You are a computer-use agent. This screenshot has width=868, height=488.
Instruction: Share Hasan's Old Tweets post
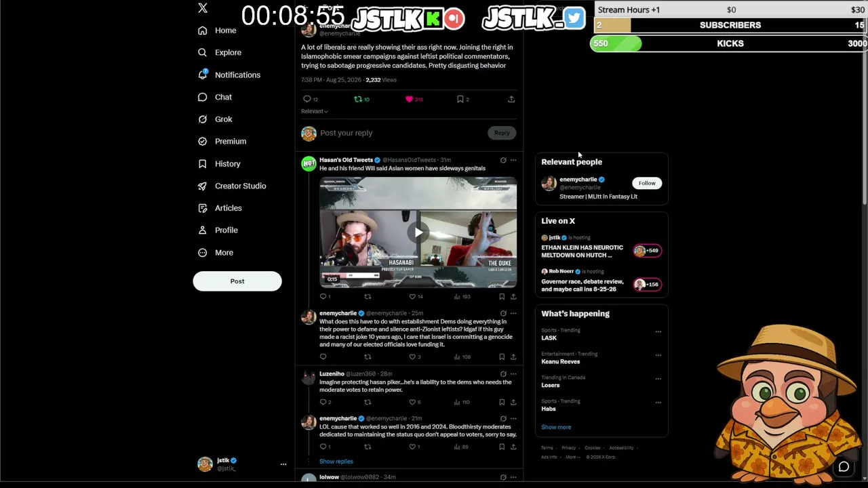coord(513,296)
